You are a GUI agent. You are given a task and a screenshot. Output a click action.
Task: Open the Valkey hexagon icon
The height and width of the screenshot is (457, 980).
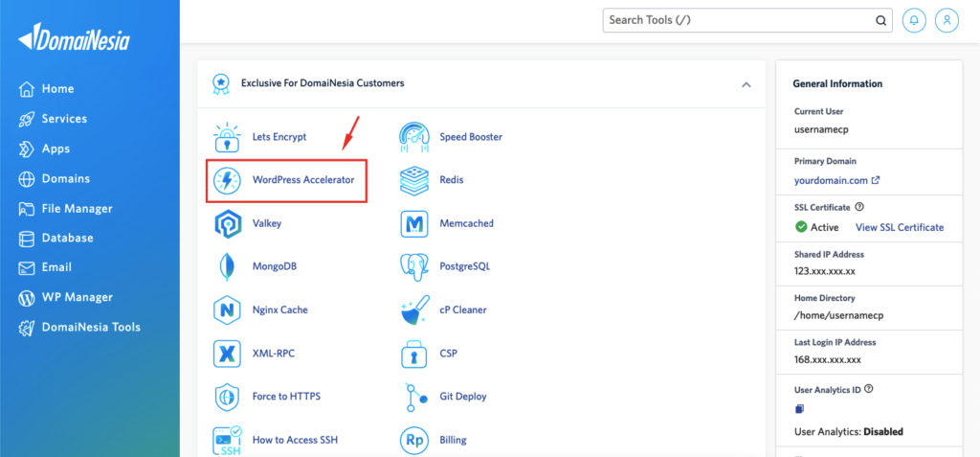[x=226, y=223]
